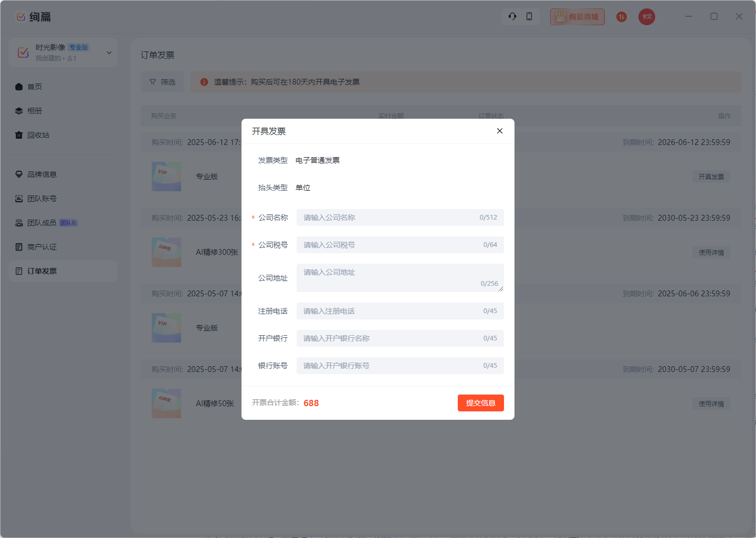Focus the 公司名称 company name field
This screenshot has width=756, height=538.
[388, 218]
